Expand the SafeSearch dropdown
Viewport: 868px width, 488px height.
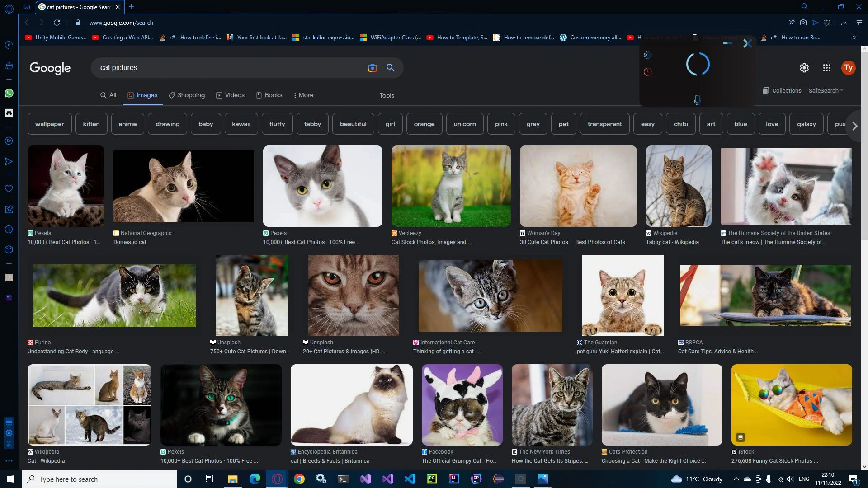point(826,91)
